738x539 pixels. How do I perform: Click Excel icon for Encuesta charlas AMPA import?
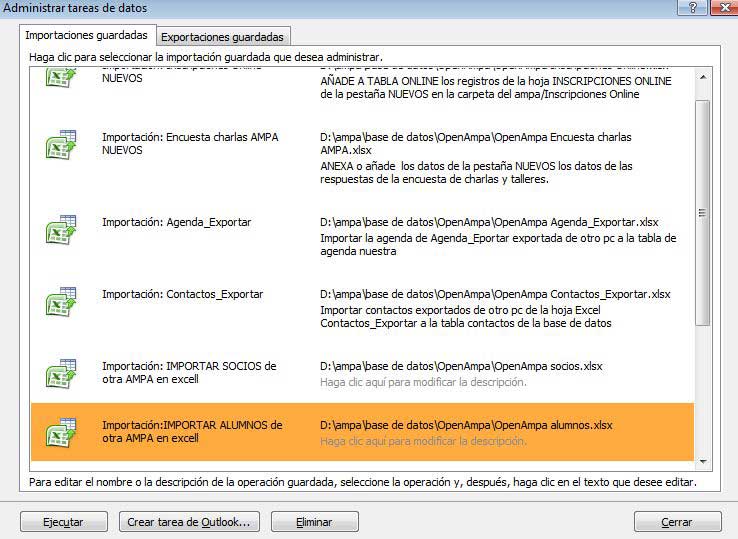(x=61, y=146)
